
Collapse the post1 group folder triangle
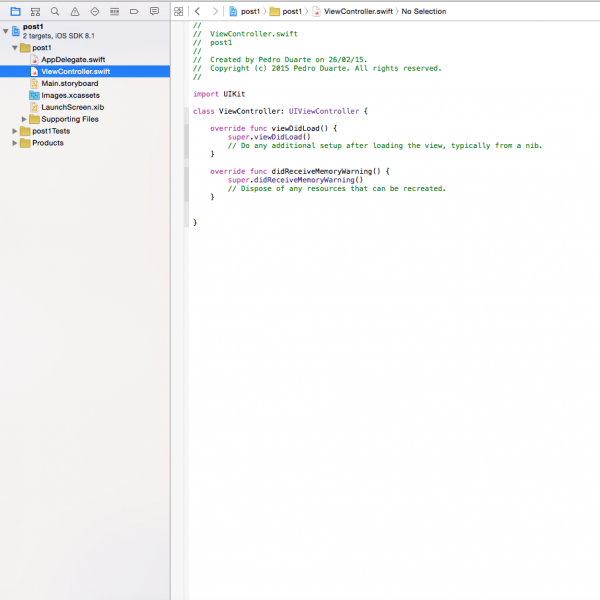click(x=15, y=48)
